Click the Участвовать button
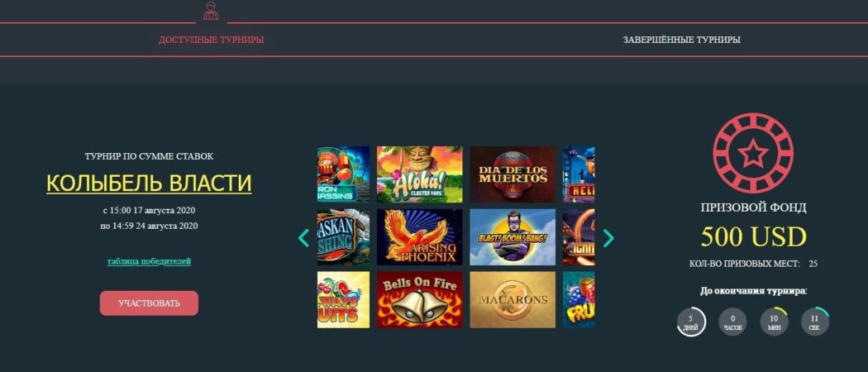 (x=149, y=303)
